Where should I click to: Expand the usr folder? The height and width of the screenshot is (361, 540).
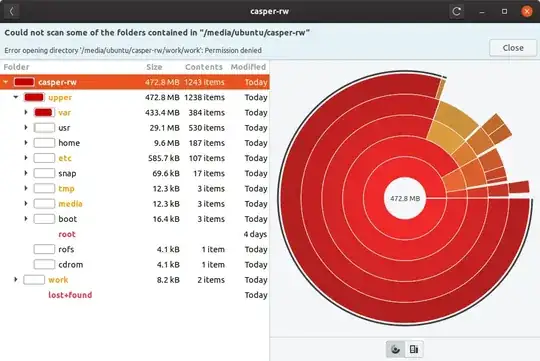[x=26, y=127]
